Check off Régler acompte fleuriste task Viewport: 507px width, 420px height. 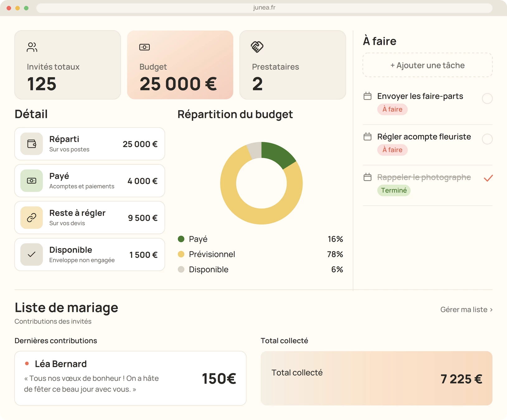tap(487, 139)
